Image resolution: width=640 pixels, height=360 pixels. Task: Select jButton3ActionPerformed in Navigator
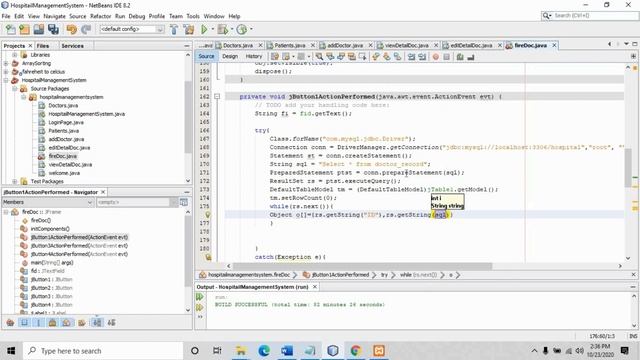tap(78, 246)
